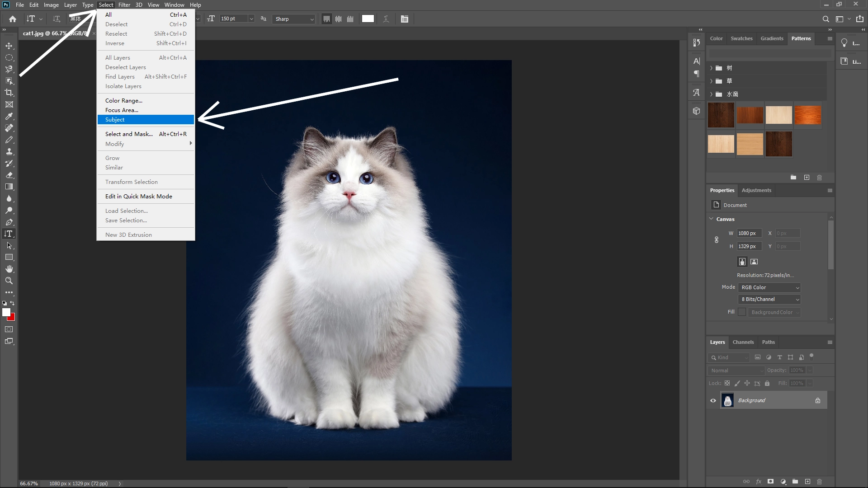This screenshot has height=488, width=868.
Task: Select the Move tool
Action: click(x=9, y=45)
